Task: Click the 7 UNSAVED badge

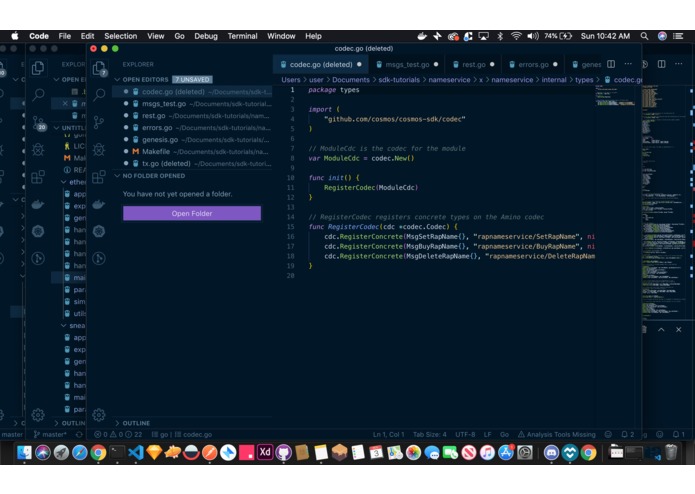Action: point(192,80)
